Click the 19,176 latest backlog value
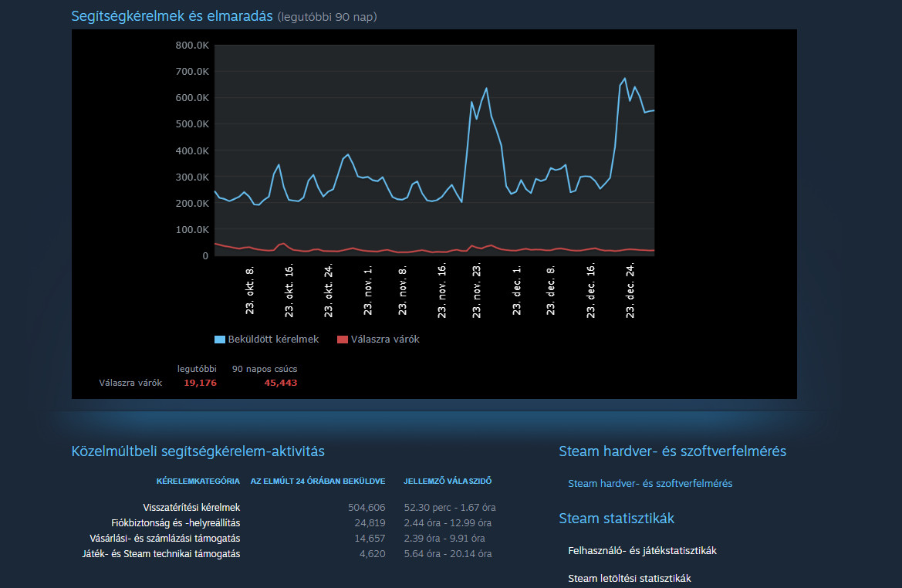902x588 pixels. 200,383
